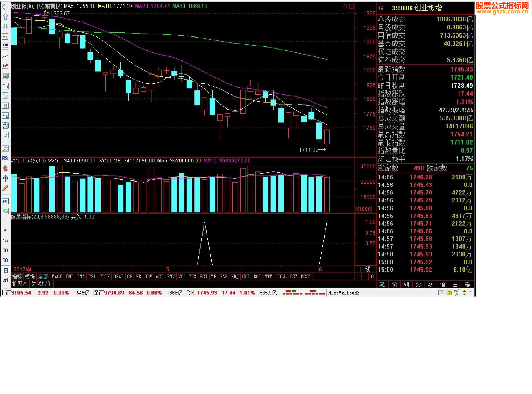The width and height of the screenshot is (532, 394).
Task: Select the MACD indicator tab
Action: [x=57, y=277]
